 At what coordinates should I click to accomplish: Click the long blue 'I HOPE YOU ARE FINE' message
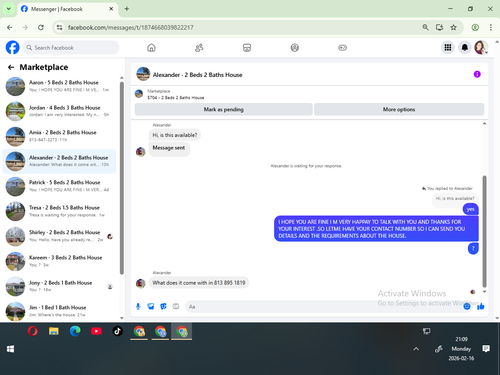pyautogui.click(x=376, y=229)
